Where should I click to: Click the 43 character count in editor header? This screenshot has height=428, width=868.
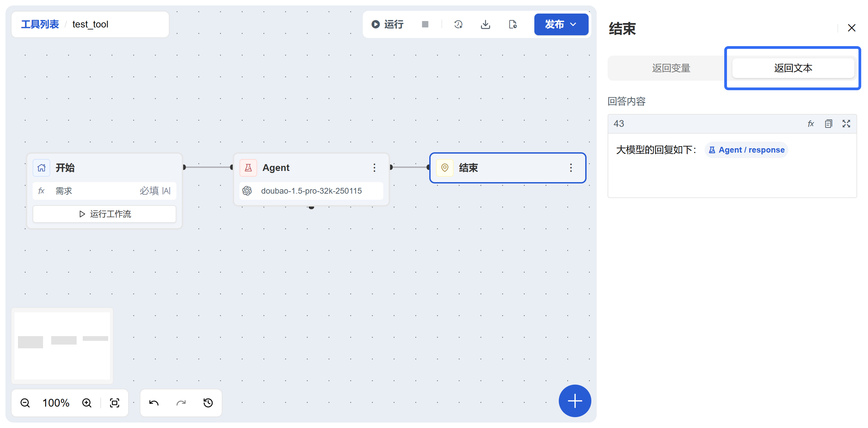(x=619, y=124)
